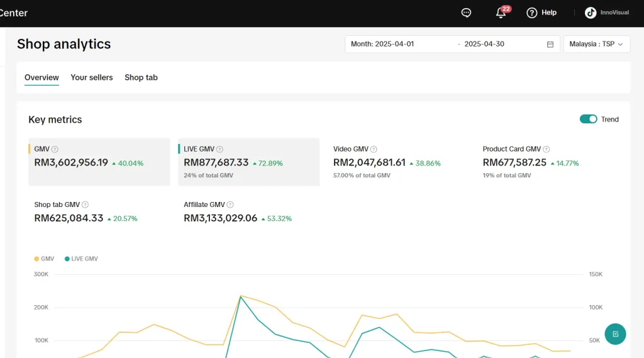
Task: Click the info icon beside Affiliate GMV
Action: 230,205
